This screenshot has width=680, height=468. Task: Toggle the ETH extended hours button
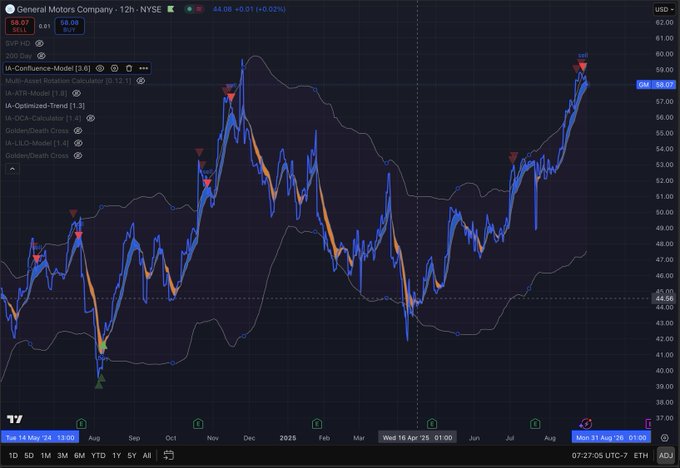(x=641, y=455)
